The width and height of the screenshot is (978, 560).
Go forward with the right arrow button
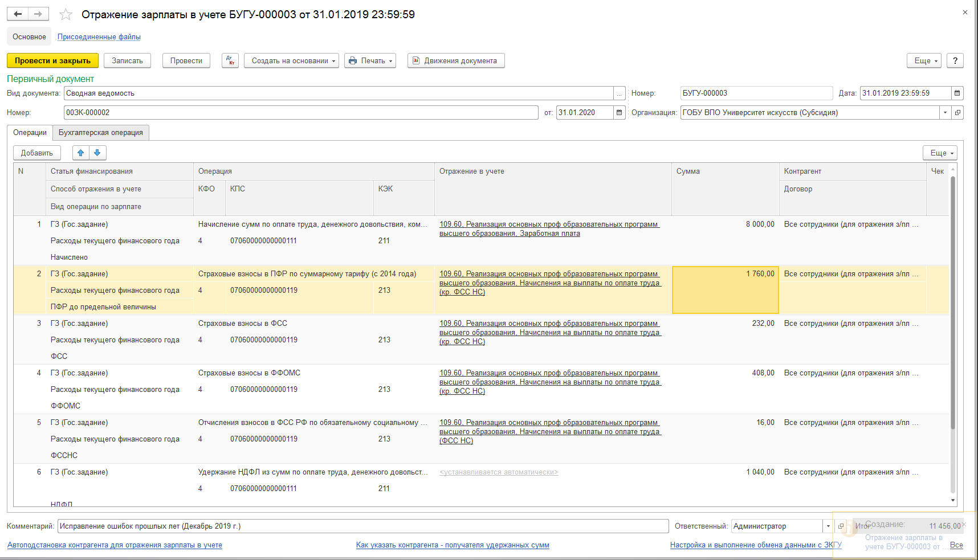pos(38,14)
